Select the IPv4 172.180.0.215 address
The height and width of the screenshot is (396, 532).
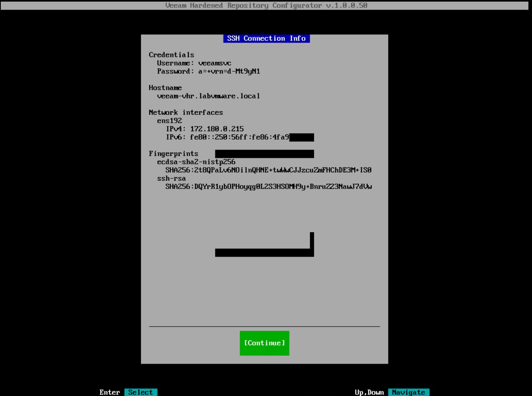point(205,129)
